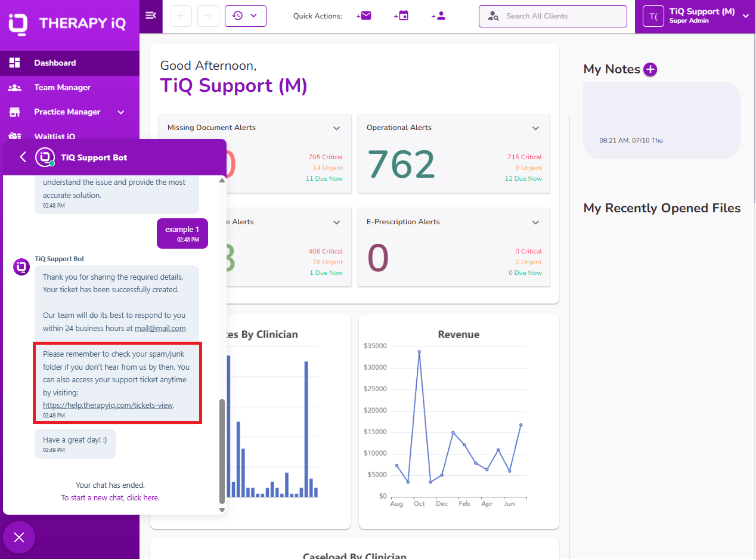Click 26 Urgent alert count
The width and height of the screenshot is (756, 560).
click(327, 262)
